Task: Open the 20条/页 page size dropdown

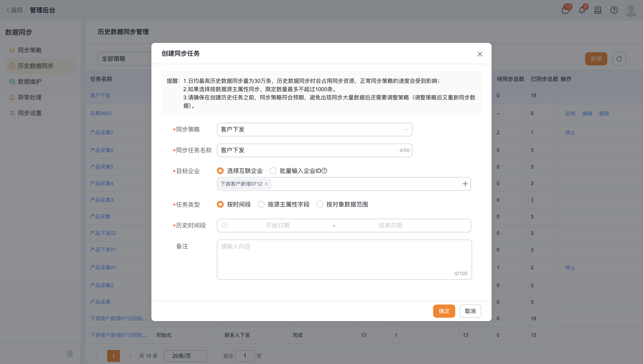Action: (x=185, y=356)
